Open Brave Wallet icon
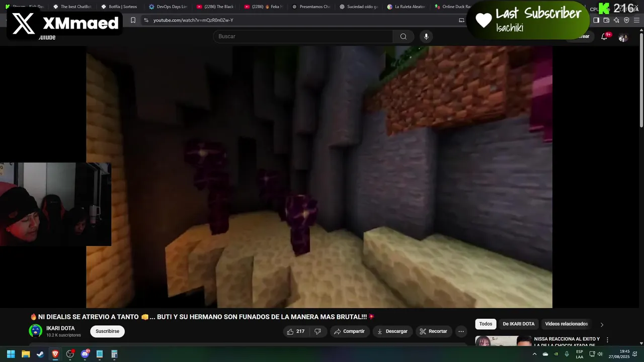644x362 pixels. coord(606,20)
